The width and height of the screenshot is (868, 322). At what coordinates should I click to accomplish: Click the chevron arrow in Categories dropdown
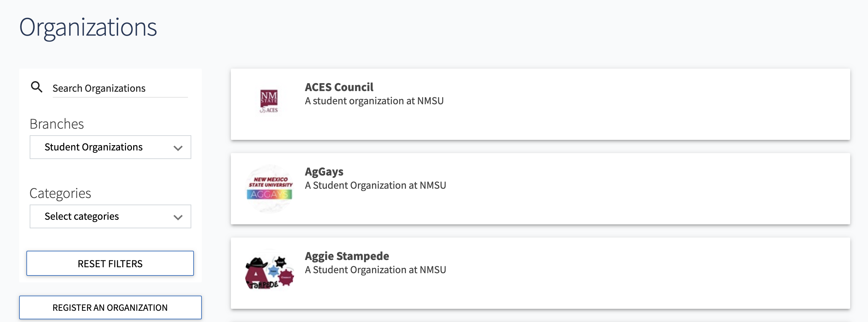click(x=178, y=217)
